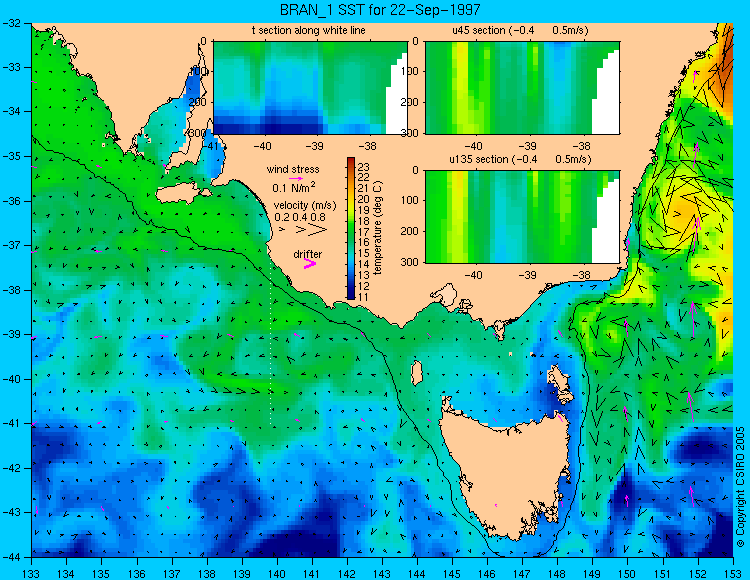Click the main map latitude label "-37"

(11, 245)
